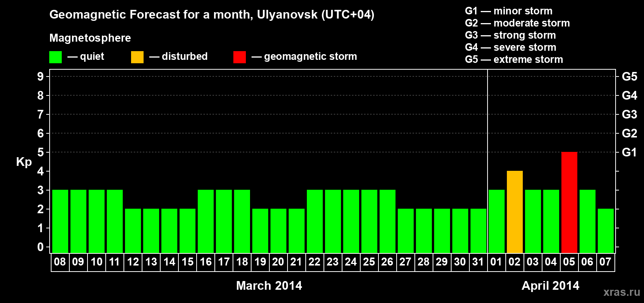Select the red bar for April 05
The width and height of the screenshot is (644, 303).
[x=569, y=202]
